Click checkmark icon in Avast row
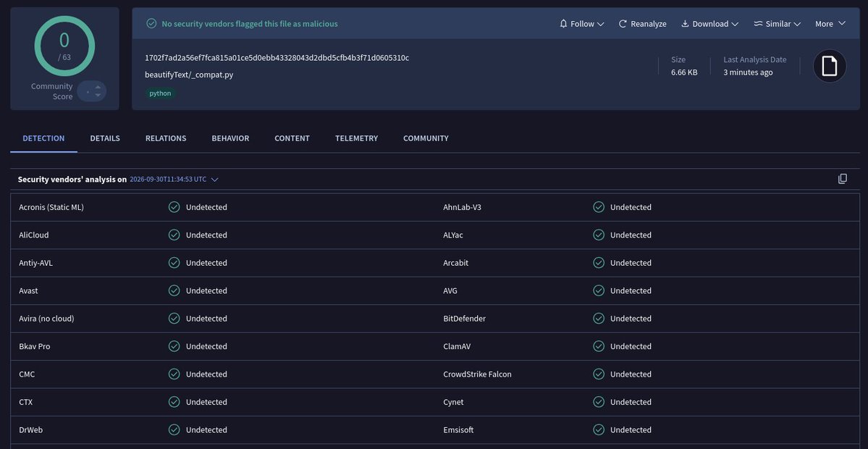868x449 pixels. point(174,290)
